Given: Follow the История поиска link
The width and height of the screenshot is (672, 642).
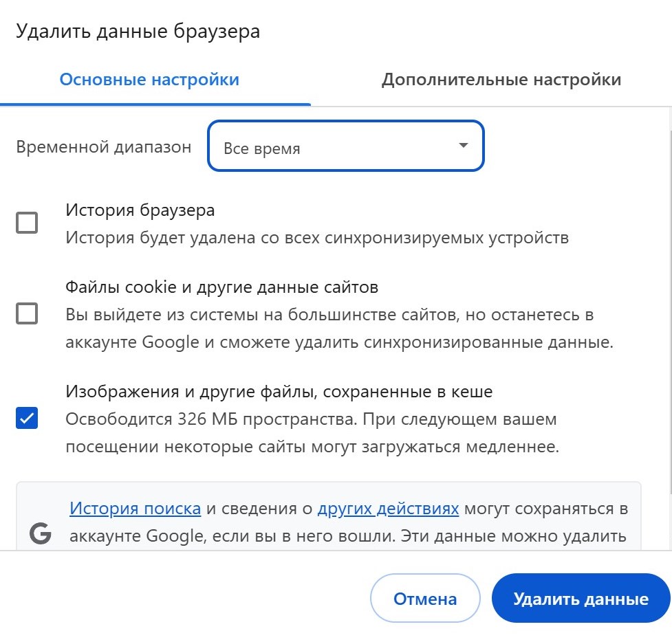Looking at the screenshot, I should 135,509.
